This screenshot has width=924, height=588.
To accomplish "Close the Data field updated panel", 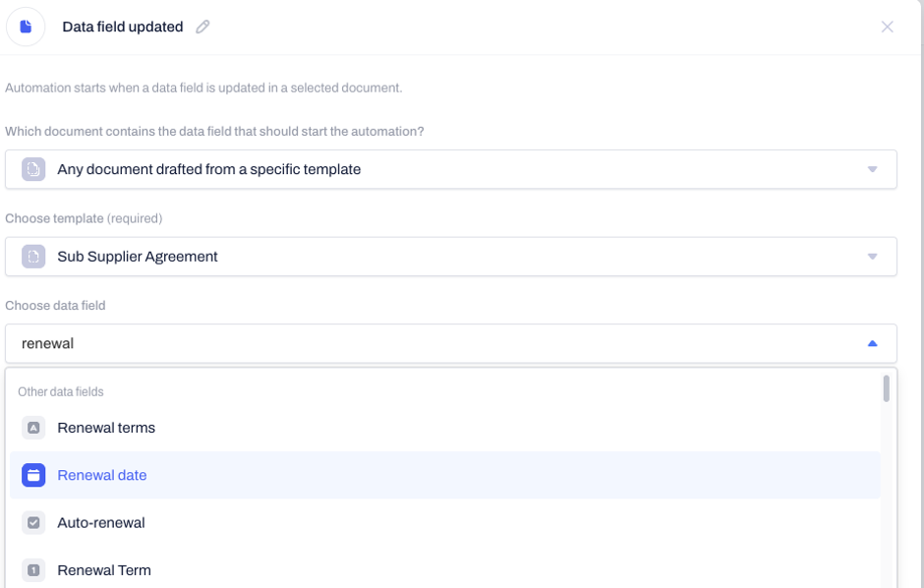I will click(x=887, y=27).
